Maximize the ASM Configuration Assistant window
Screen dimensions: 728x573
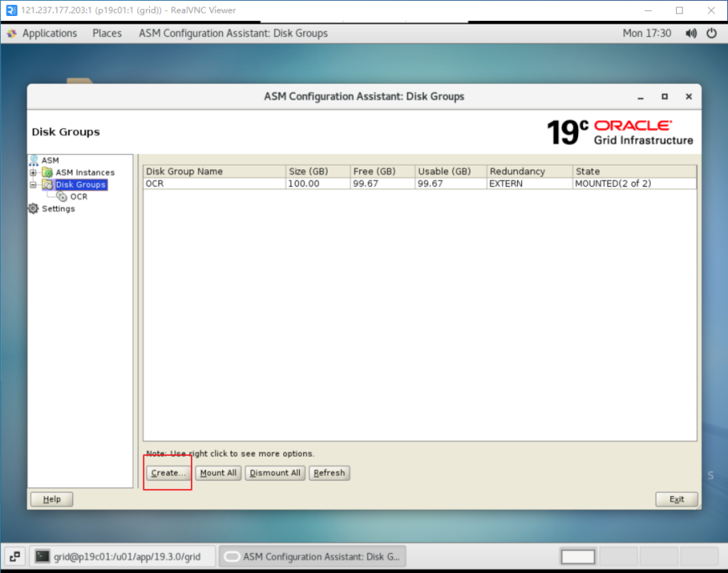point(665,96)
